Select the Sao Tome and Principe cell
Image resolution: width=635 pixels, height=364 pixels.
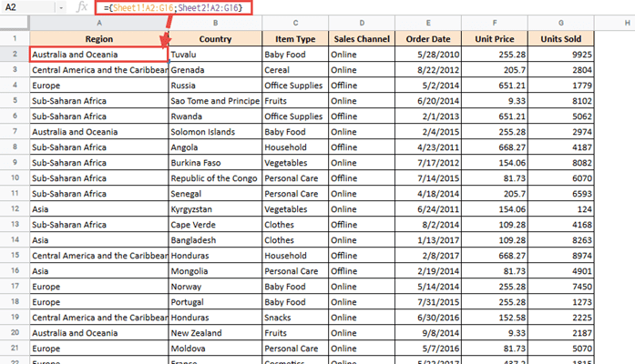click(214, 101)
